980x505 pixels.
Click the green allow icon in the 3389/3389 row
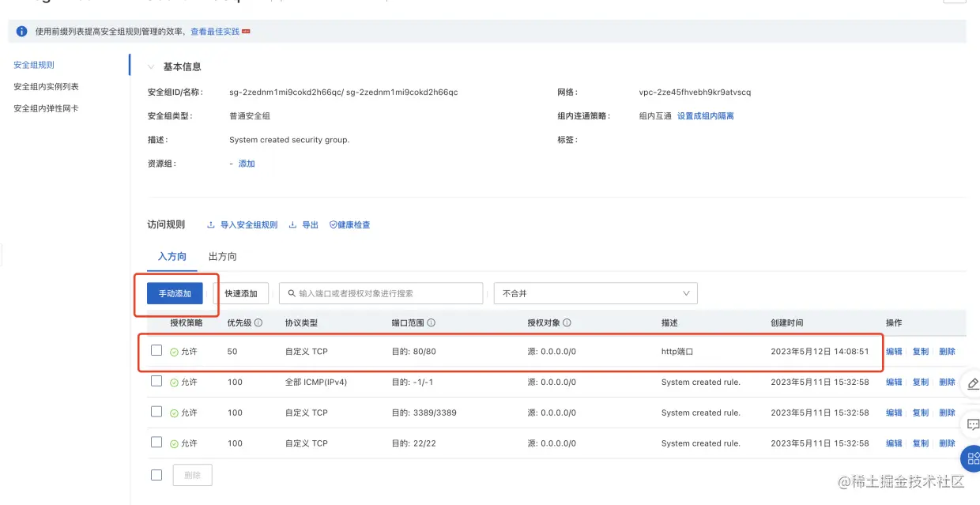174,413
